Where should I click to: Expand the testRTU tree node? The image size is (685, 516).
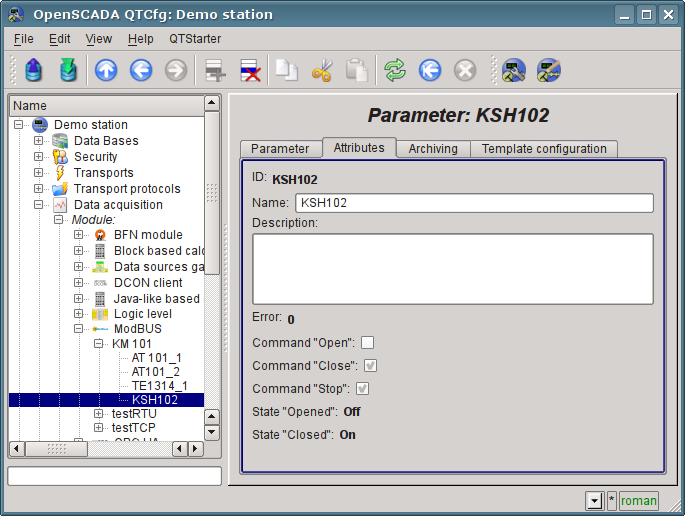click(99, 413)
